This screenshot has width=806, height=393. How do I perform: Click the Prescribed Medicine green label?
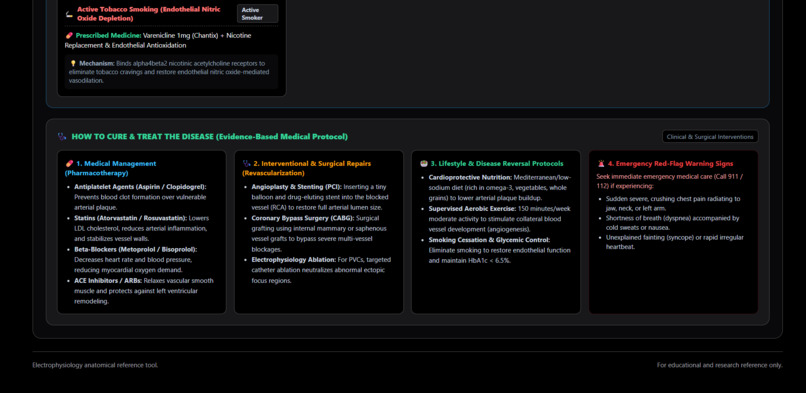coord(108,35)
